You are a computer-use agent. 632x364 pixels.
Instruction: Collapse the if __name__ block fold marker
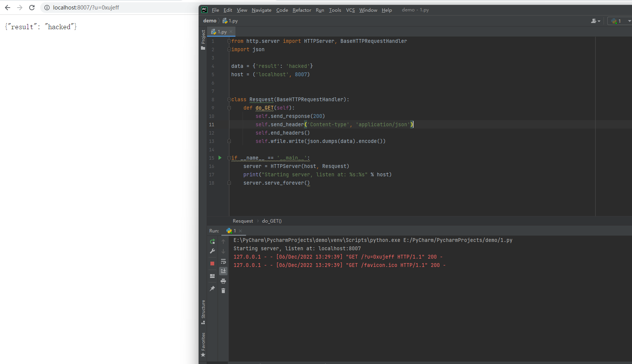coord(229,158)
